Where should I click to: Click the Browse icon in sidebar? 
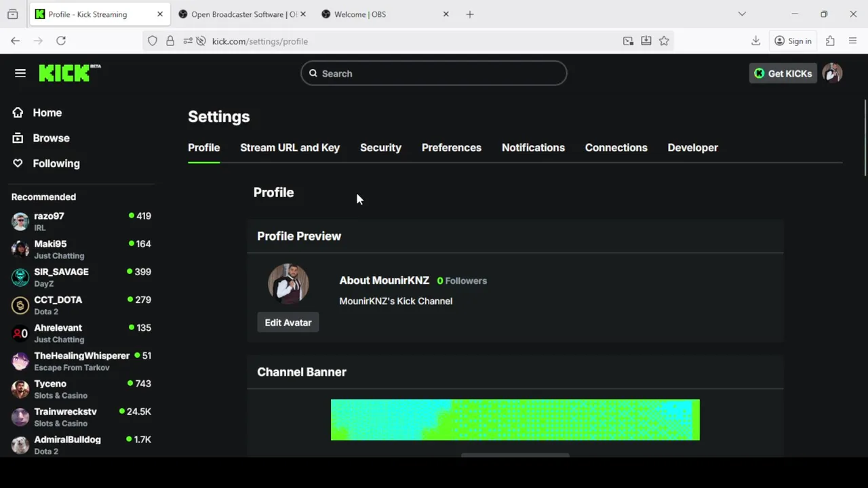coord(18,138)
